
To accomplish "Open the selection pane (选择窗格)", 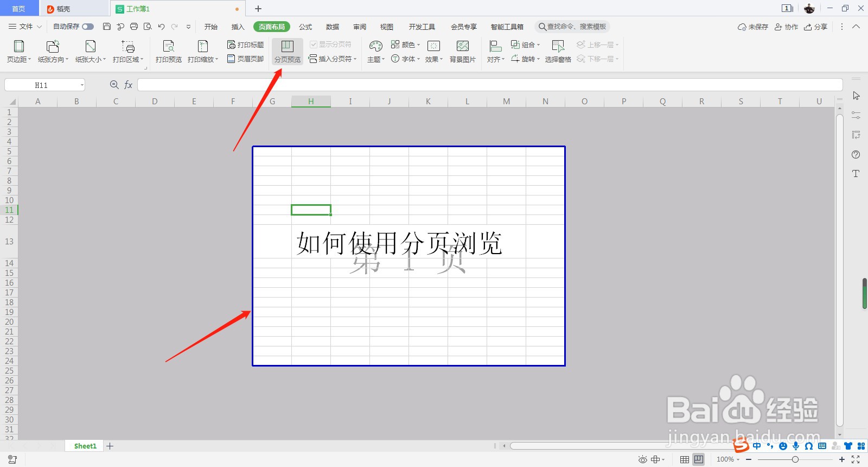I will click(x=558, y=52).
